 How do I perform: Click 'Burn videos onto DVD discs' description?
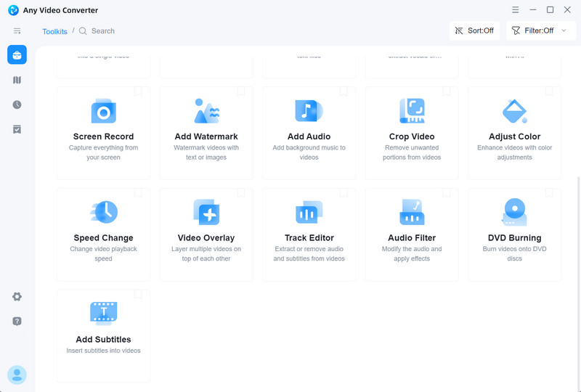(515, 254)
